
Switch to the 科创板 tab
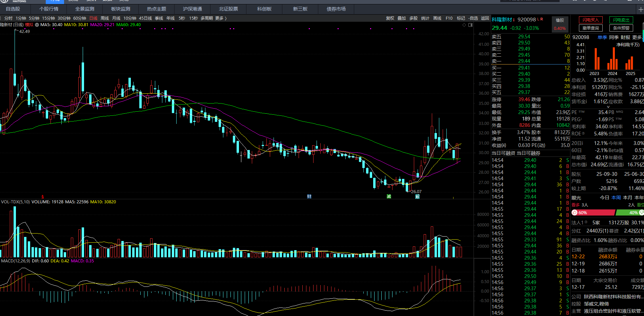pyautogui.click(x=264, y=9)
